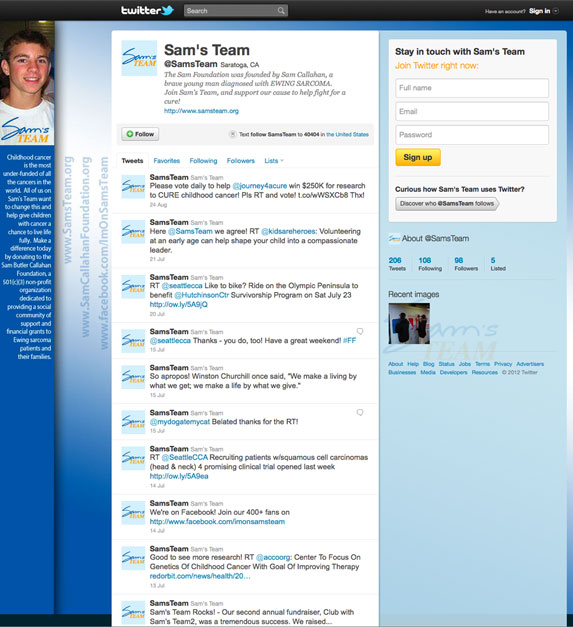Click conversation bubble icon on @seattlecca Thanks tweet

(x=360, y=331)
